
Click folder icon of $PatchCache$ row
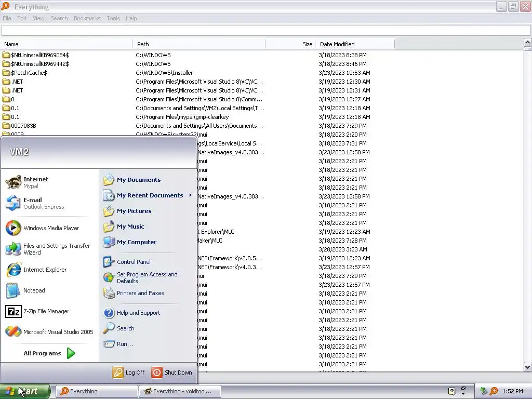point(6,73)
